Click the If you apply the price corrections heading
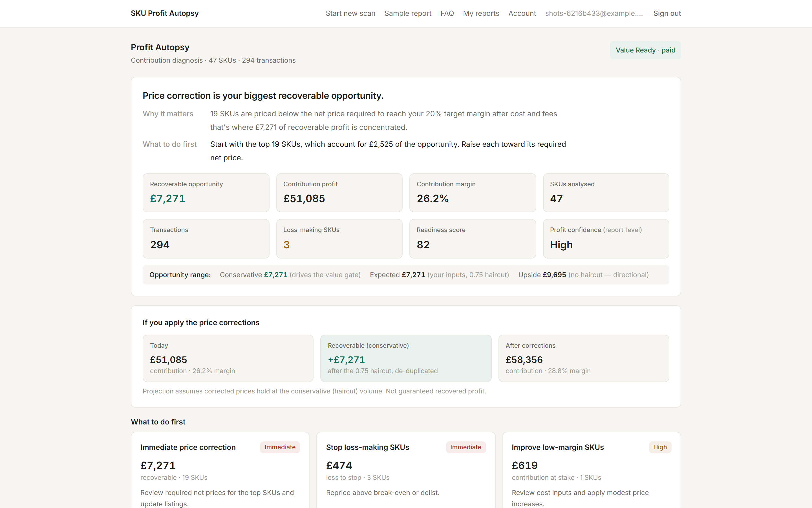 201,323
